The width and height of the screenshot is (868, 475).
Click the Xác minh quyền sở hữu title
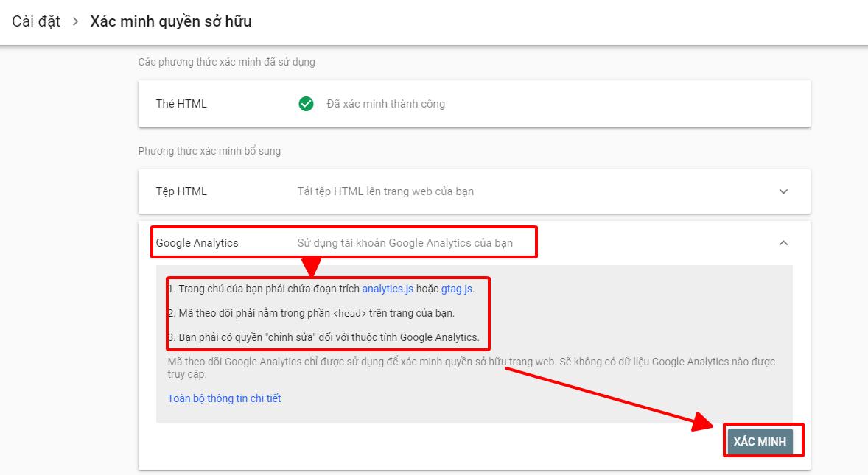[170, 21]
